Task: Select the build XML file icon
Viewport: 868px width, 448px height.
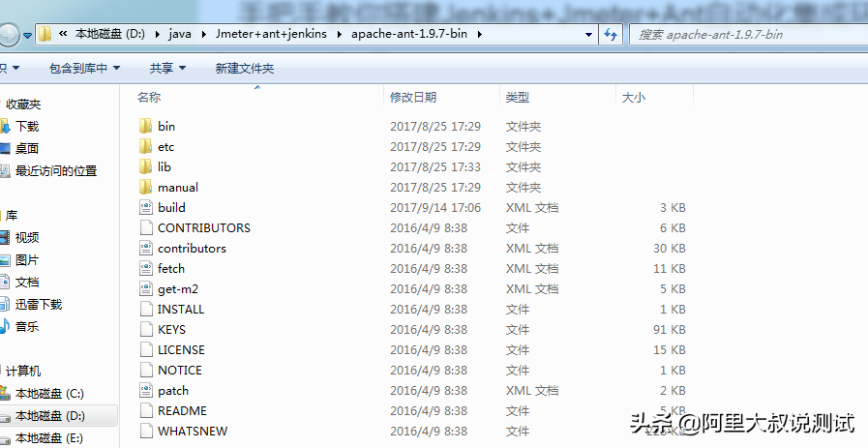Action: tap(146, 208)
